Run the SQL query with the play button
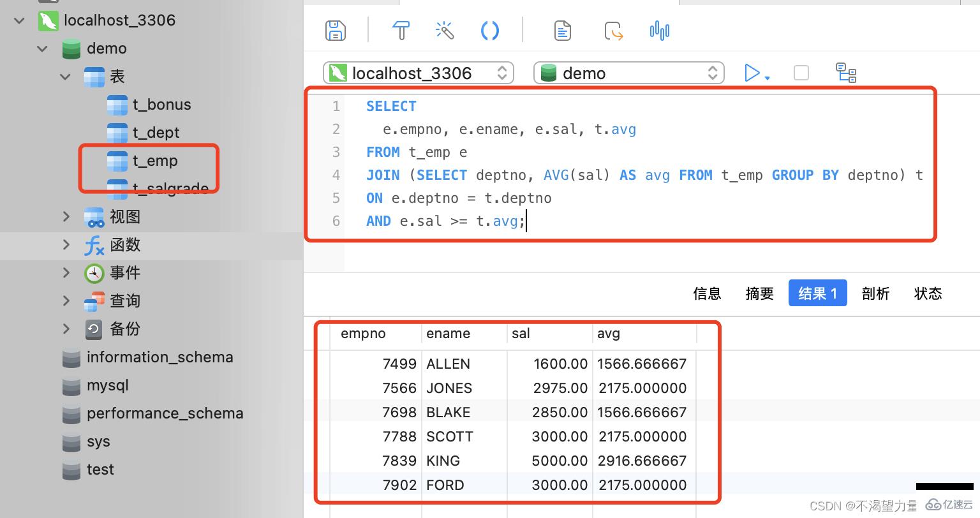Image resolution: width=980 pixels, height=518 pixels. pos(752,73)
